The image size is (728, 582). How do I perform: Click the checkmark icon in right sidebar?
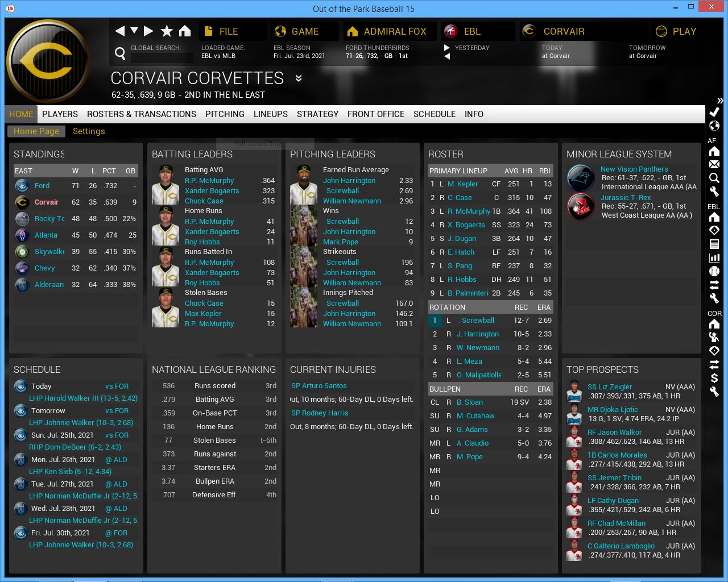714,112
